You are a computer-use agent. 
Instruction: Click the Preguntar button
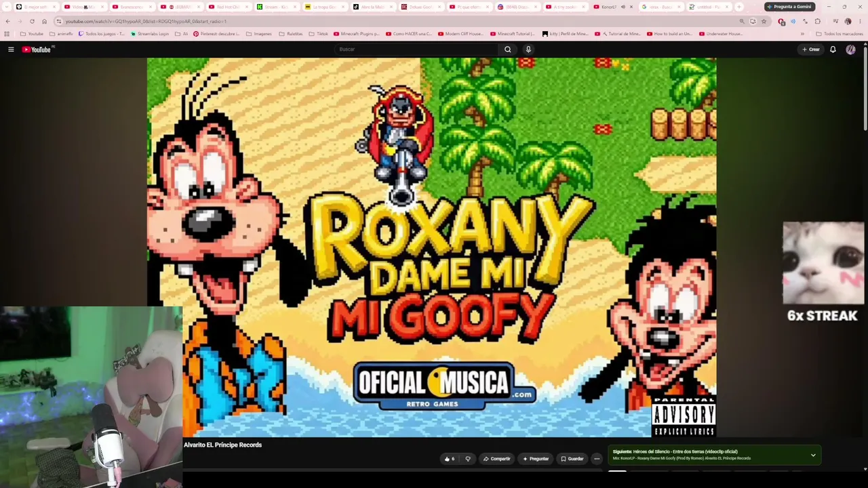(x=535, y=459)
